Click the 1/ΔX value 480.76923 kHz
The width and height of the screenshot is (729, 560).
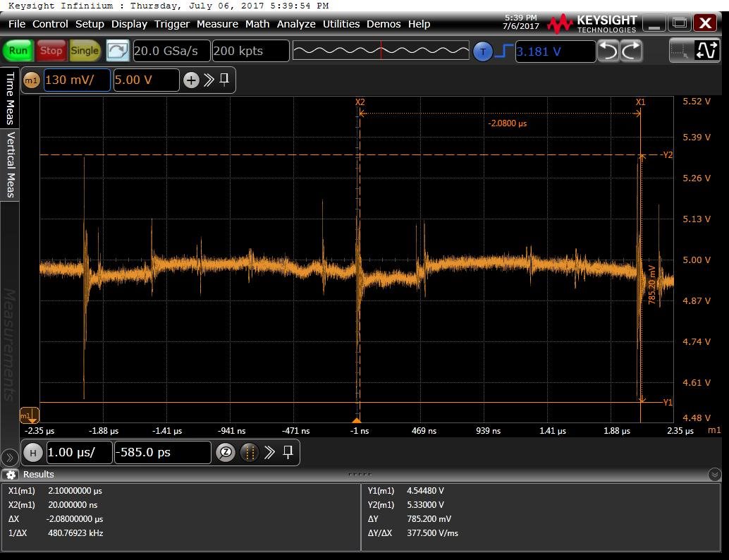(x=75, y=533)
